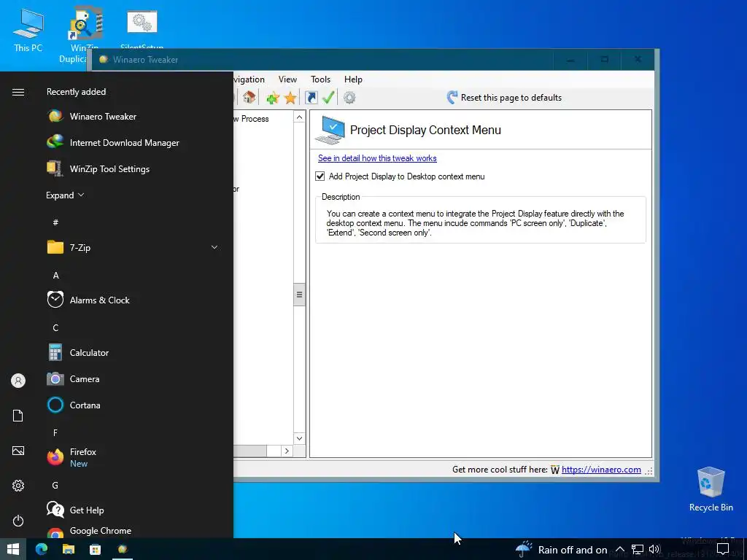Uncheck Add Project Display to Desktop context menu
Screen dimensions: 747x560
pyautogui.click(x=320, y=176)
